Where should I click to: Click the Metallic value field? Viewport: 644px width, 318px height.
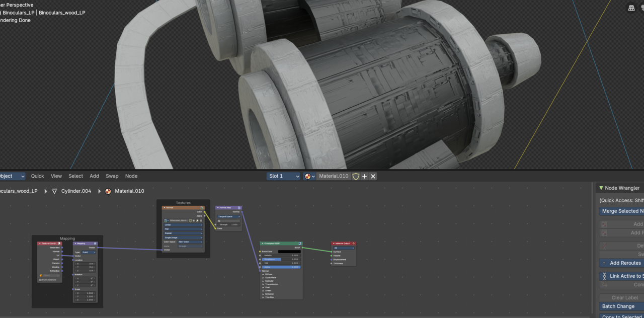coord(281,256)
